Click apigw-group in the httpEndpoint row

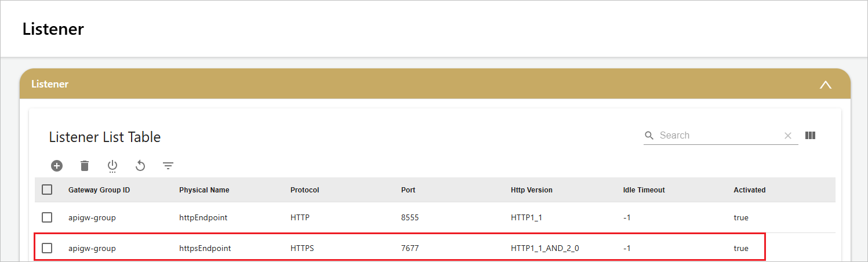pos(92,218)
